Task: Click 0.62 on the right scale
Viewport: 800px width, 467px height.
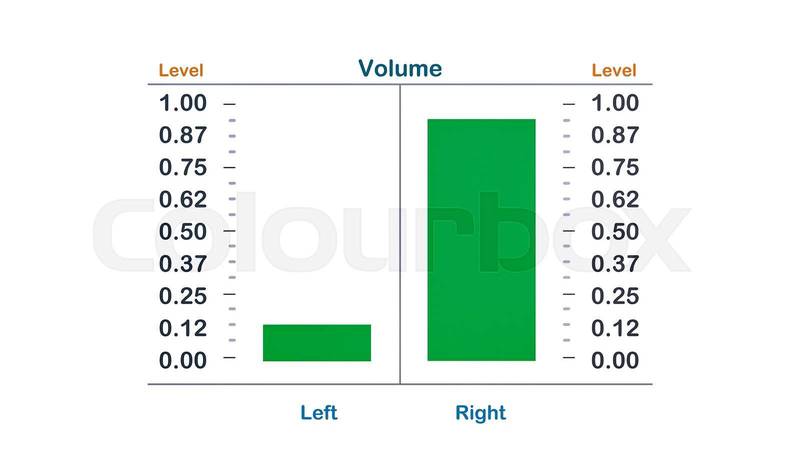Action: [x=615, y=199]
